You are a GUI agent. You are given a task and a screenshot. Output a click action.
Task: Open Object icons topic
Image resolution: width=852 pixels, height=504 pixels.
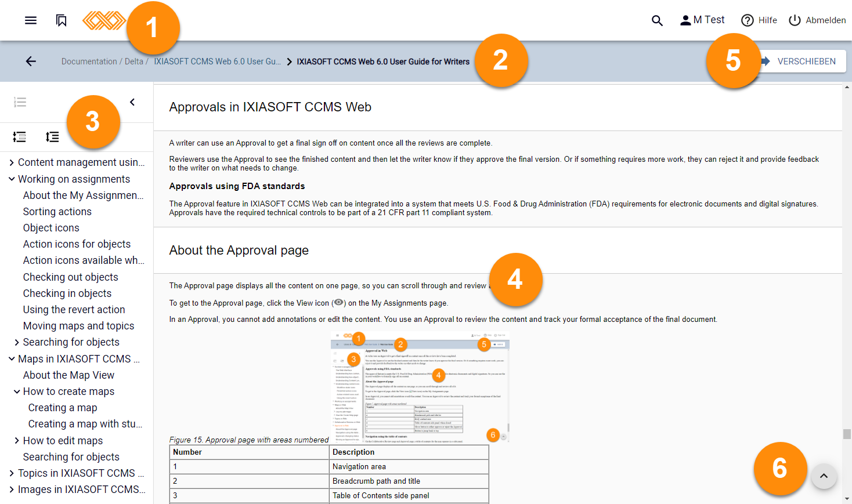coord(51,228)
